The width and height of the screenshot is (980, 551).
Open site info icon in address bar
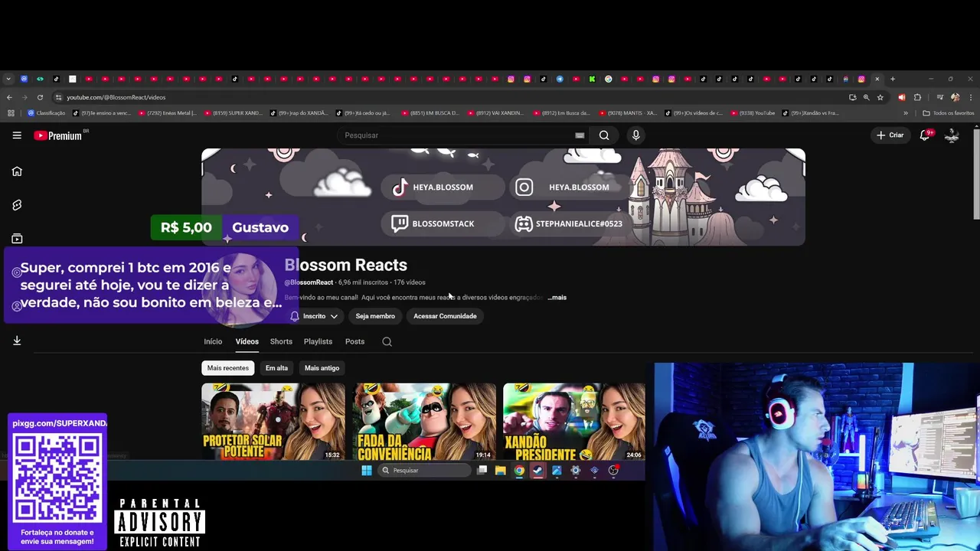click(x=58, y=97)
